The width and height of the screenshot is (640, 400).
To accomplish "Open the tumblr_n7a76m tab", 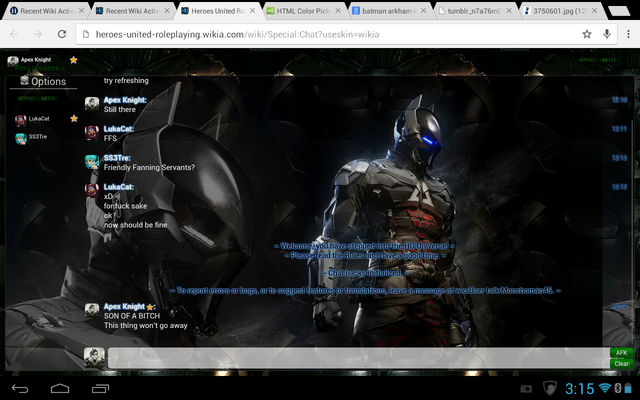I will click(x=474, y=11).
